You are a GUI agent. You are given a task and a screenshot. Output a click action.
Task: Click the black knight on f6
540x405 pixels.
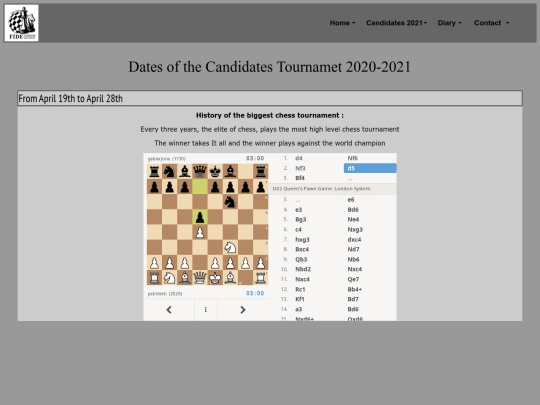(230, 201)
